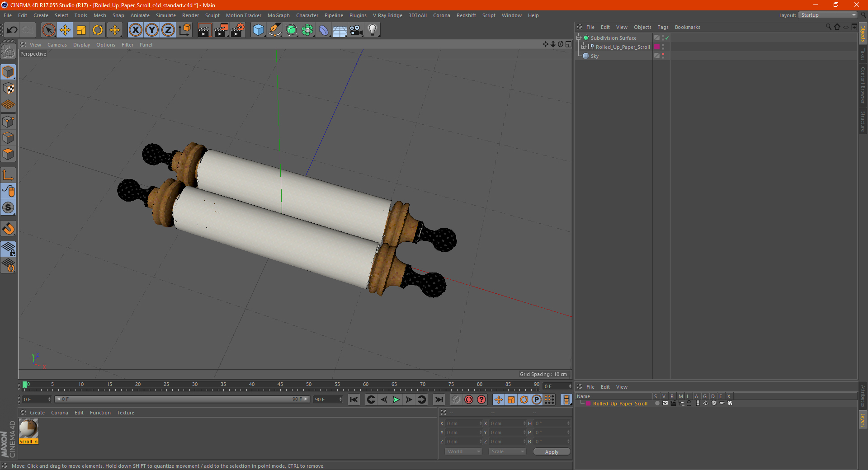Toggle layer Rolled_Up_Paper_Scroll solo dot
Viewport: 868px width, 470px height.
tap(657, 403)
